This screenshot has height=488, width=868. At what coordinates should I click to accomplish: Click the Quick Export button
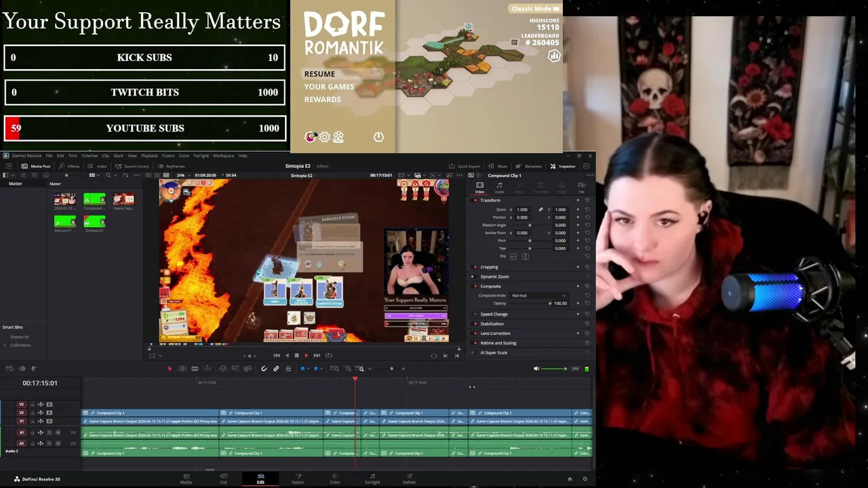click(465, 166)
